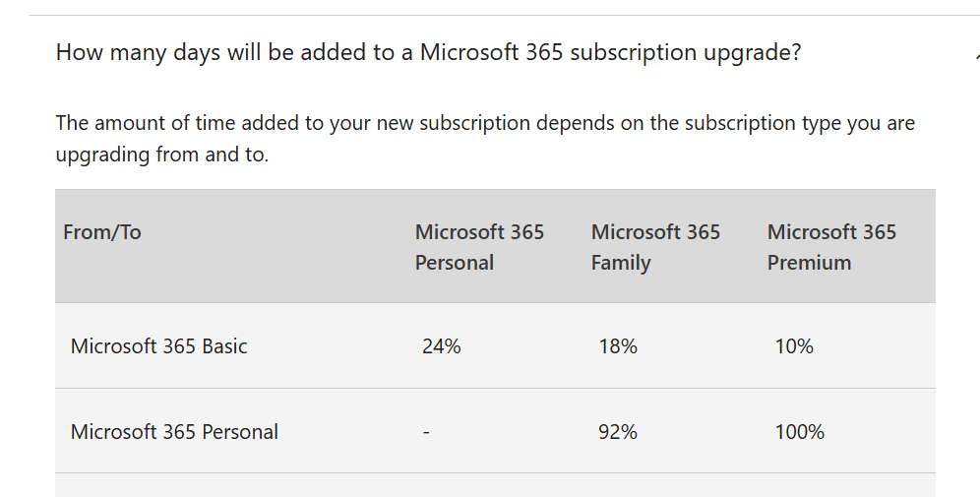Click the 24% cell in Basic row
Screen dimensions: 980x497
(x=441, y=345)
